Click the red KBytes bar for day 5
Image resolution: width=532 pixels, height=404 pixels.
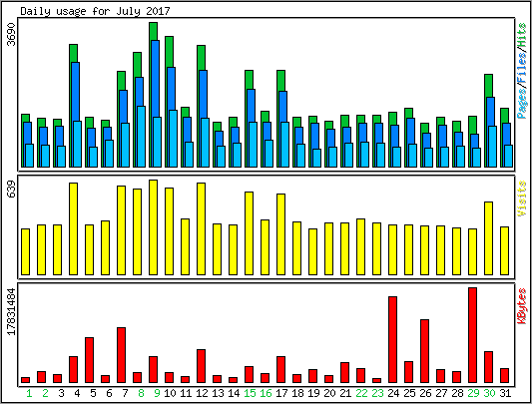89,360
